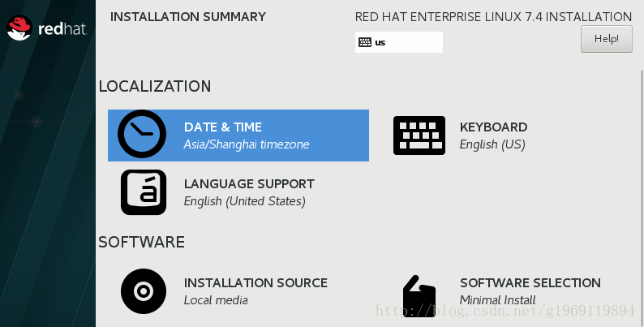Click the Red Hat logo

[47, 28]
